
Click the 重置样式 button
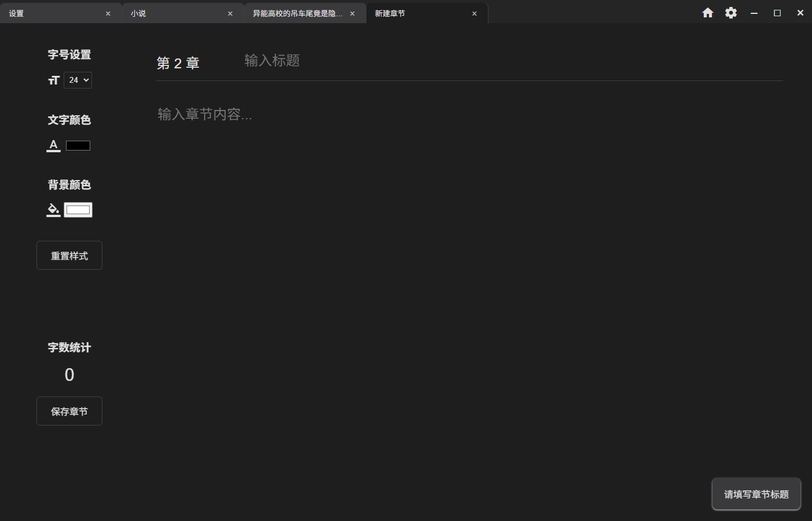click(69, 255)
